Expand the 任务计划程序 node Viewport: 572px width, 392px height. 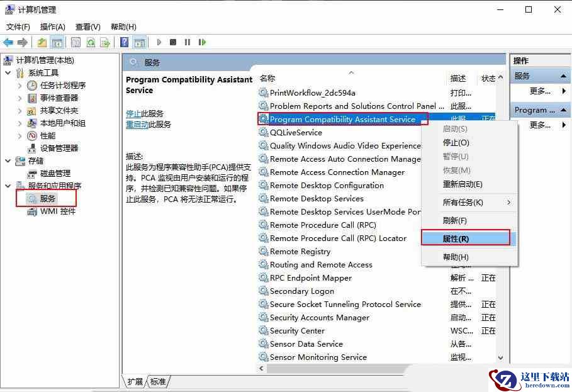click(x=20, y=86)
